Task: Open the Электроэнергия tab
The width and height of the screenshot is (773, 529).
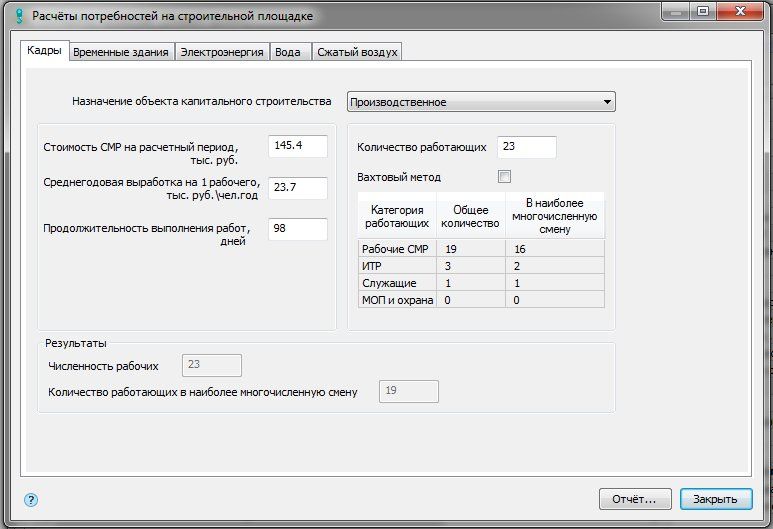Action: 222,53
